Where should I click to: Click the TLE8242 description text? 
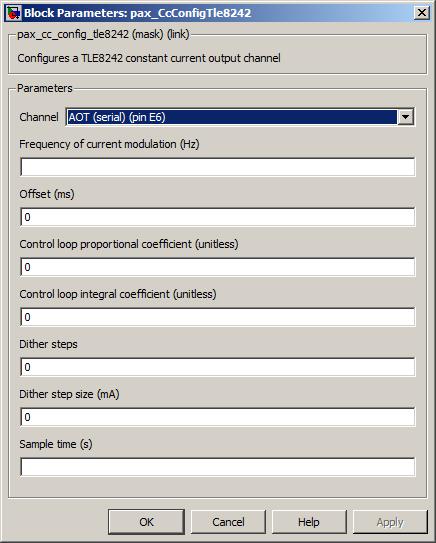[149, 58]
